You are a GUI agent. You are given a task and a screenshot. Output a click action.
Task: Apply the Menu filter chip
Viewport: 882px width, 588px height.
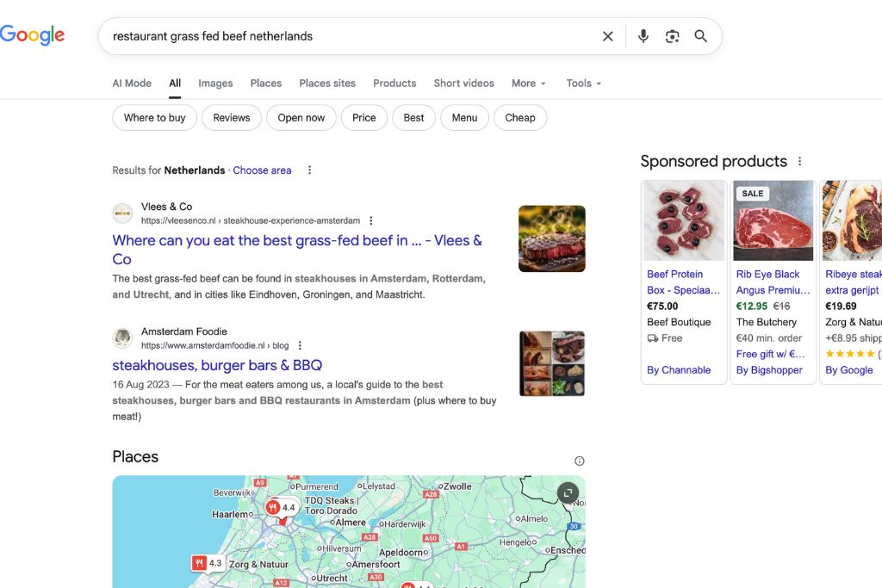click(x=464, y=117)
